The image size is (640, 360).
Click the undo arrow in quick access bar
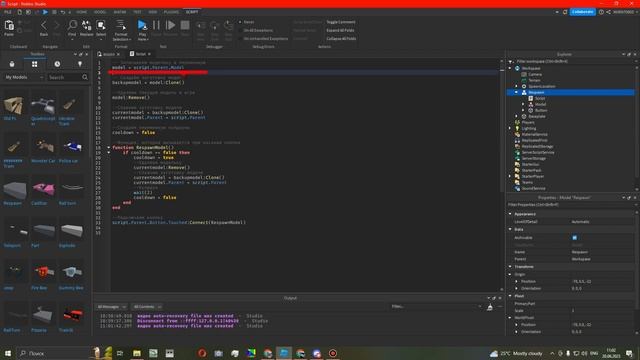[x=63, y=12]
